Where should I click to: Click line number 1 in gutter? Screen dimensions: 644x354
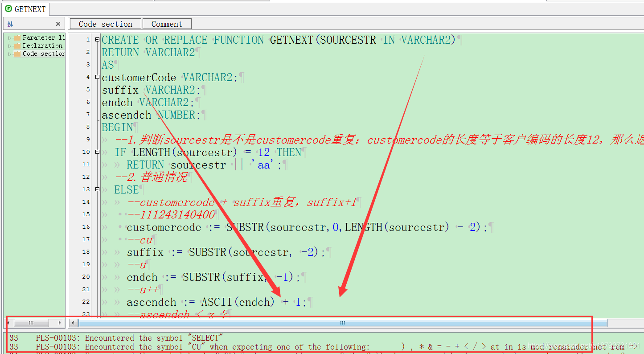[x=88, y=40]
